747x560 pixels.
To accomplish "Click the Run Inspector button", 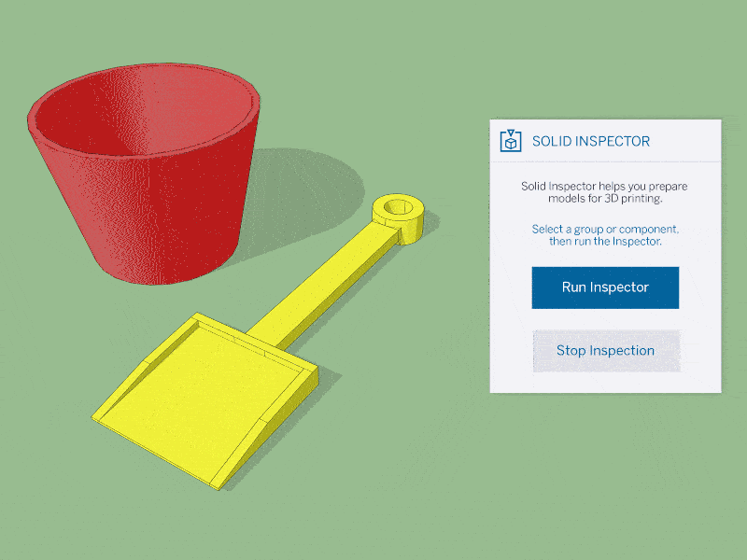I will tap(605, 287).
